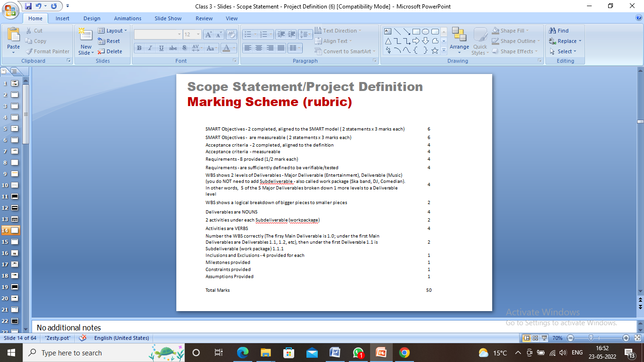Image resolution: width=644 pixels, height=362 pixels.
Task: Apply strikethrough formatting
Action: (x=173, y=48)
